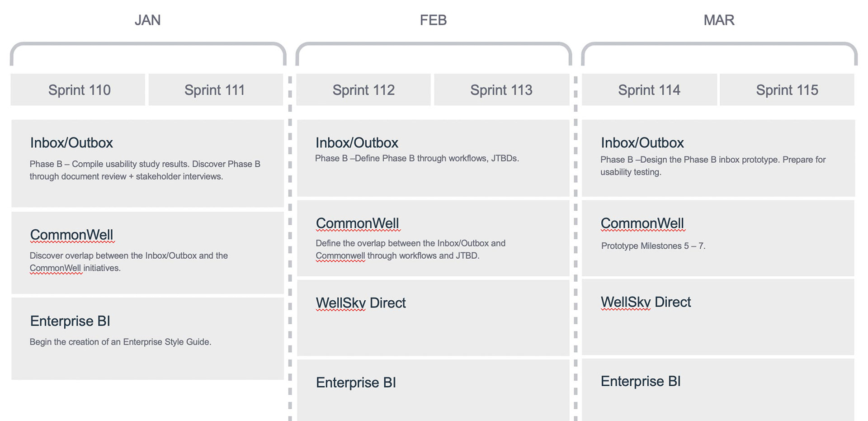Image resolution: width=868 pixels, height=421 pixels.
Task: Open January CommonWell card title
Action: [x=71, y=235]
